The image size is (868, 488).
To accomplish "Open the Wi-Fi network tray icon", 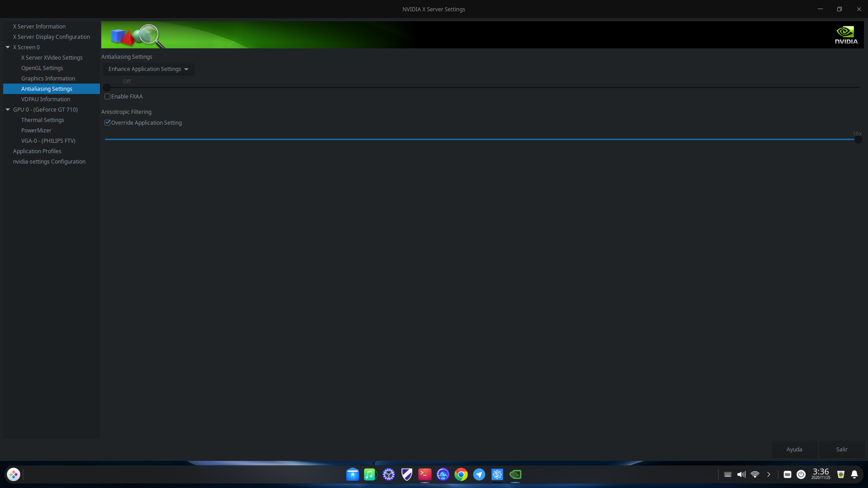I will point(755,474).
